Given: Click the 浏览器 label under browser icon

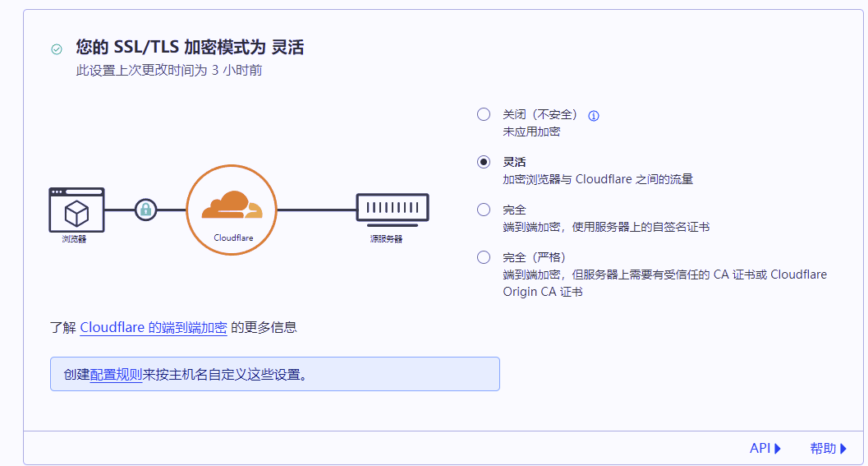Looking at the screenshot, I should [x=74, y=239].
